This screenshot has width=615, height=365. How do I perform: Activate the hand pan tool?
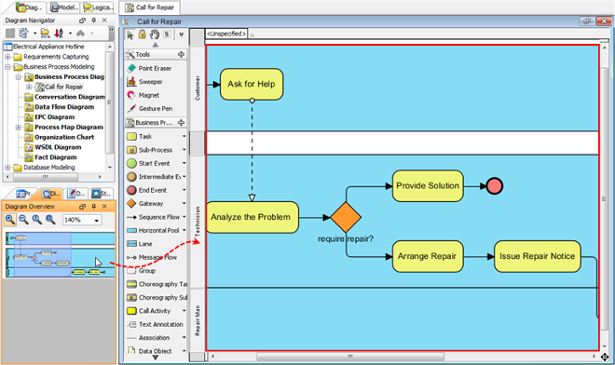[x=155, y=35]
